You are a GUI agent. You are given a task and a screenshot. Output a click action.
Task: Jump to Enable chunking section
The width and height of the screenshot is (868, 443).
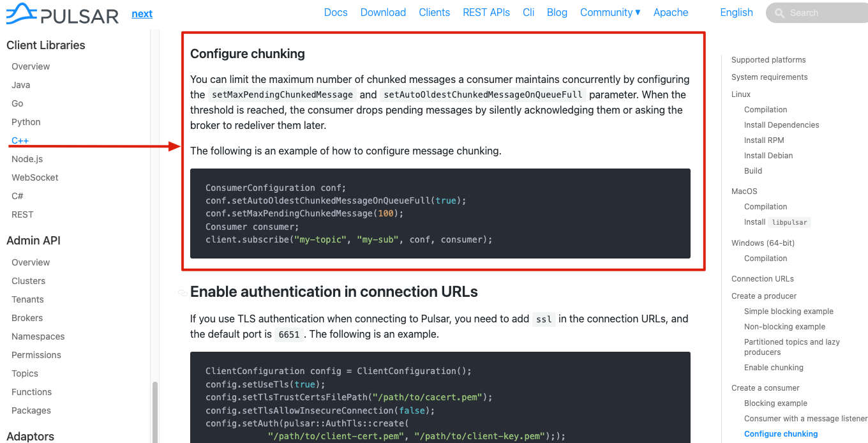(774, 368)
